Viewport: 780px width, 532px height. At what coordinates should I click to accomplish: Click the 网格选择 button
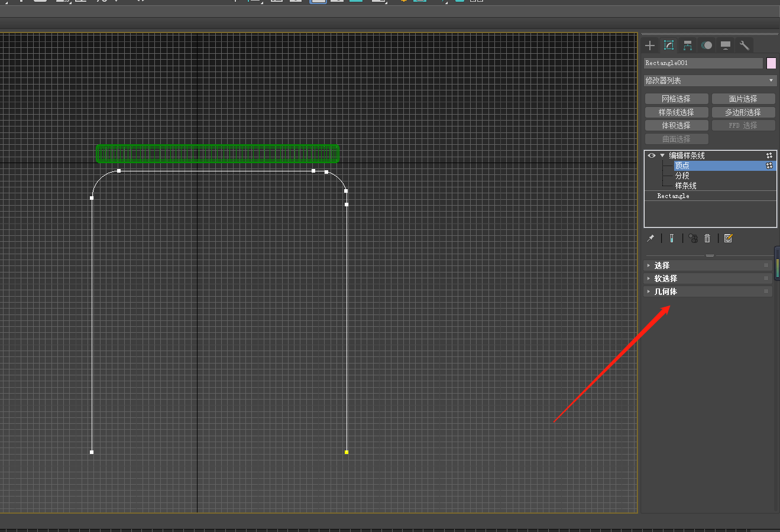pyautogui.click(x=677, y=99)
